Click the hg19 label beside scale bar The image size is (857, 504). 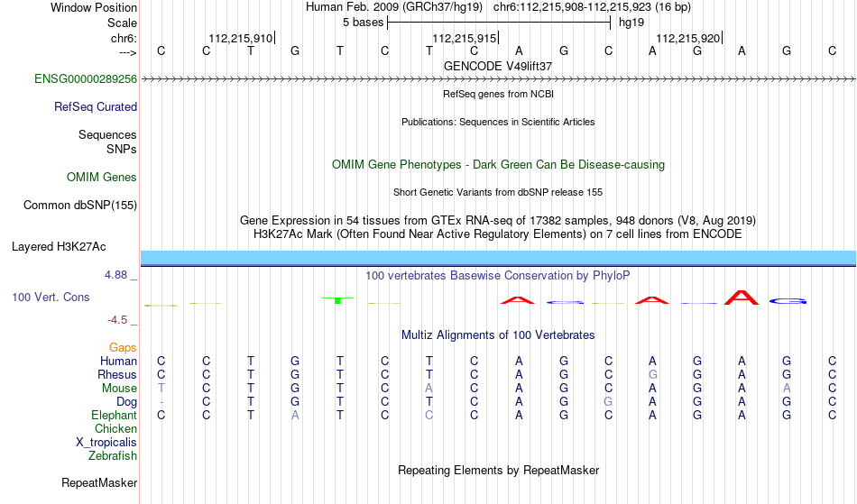(x=631, y=23)
